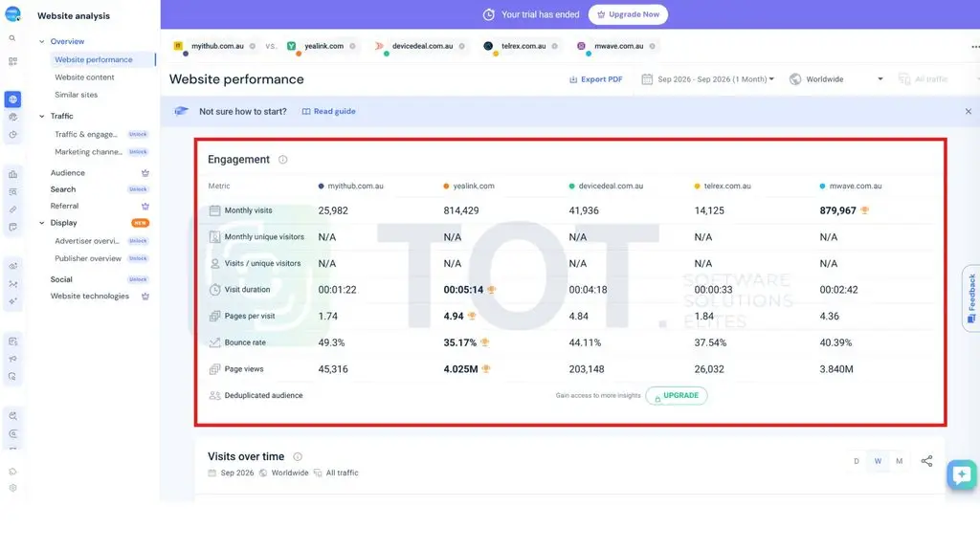Screen dimensions: 980x551
Task: Click the NEW badge beside Display
Action: pos(141,223)
